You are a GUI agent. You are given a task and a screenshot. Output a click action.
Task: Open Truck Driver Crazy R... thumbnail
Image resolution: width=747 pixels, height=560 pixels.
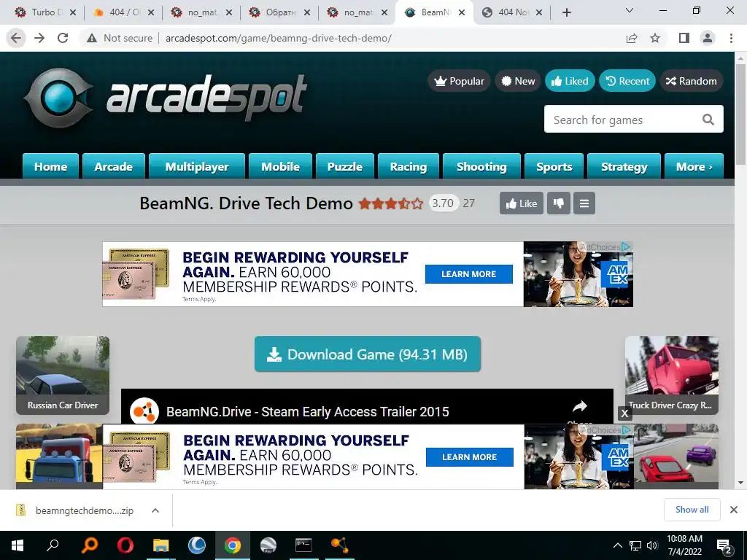pos(672,376)
